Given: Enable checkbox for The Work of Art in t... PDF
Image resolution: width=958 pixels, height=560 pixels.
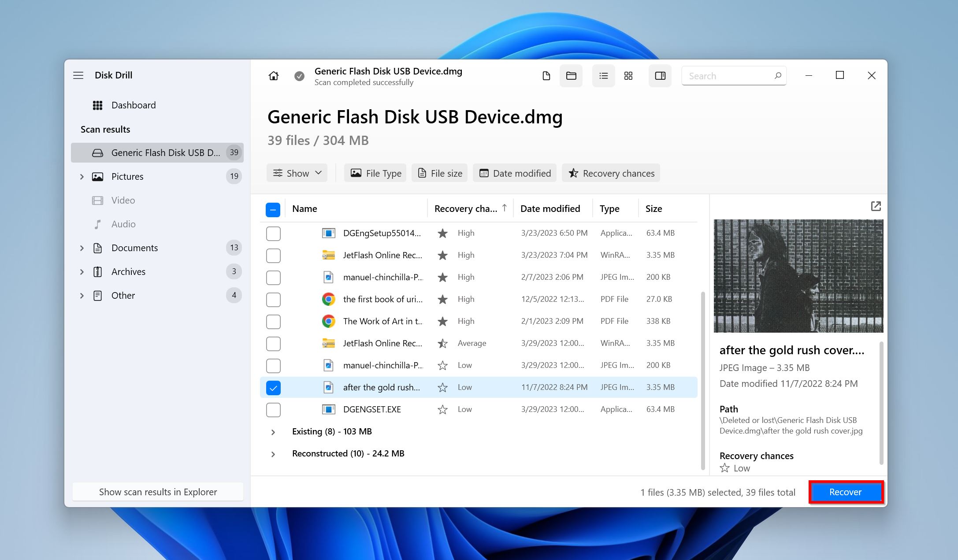Looking at the screenshot, I should pyautogui.click(x=274, y=321).
